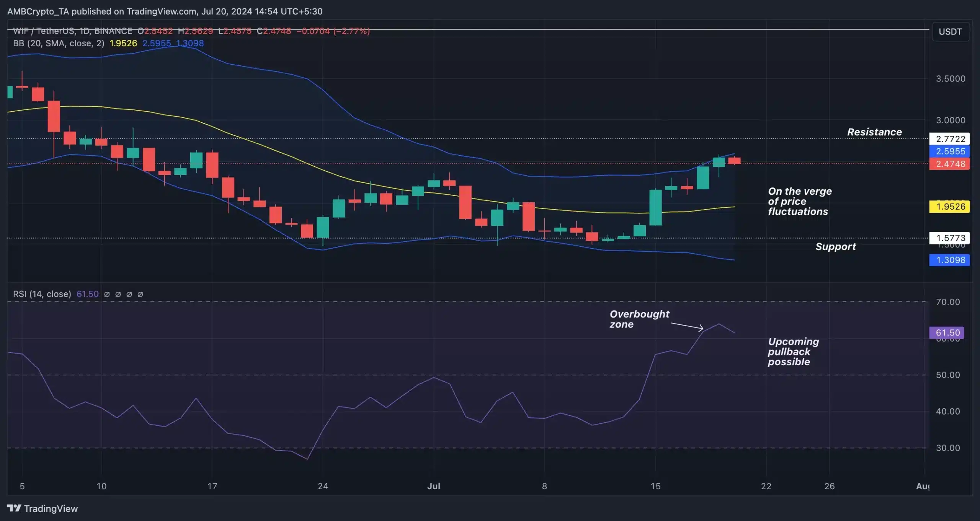This screenshot has height=521, width=980.
Task: Click the '8' date label on time axis
Action: point(544,486)
